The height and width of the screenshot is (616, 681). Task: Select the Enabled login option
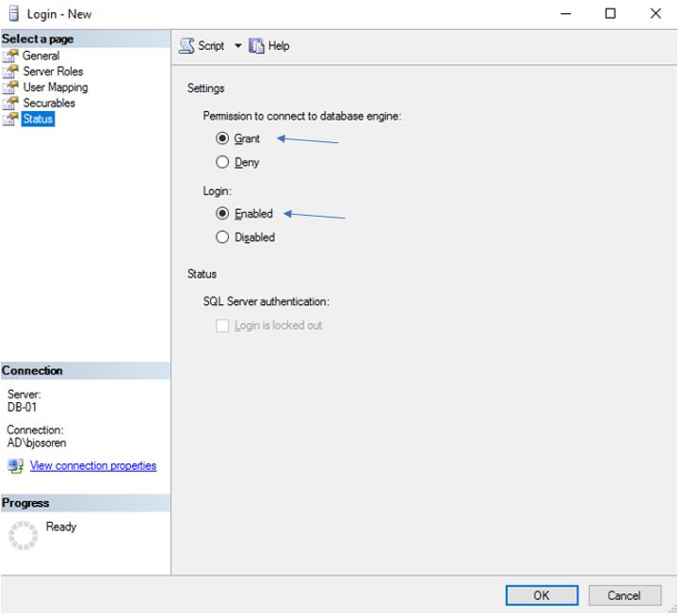coord(222,214)
